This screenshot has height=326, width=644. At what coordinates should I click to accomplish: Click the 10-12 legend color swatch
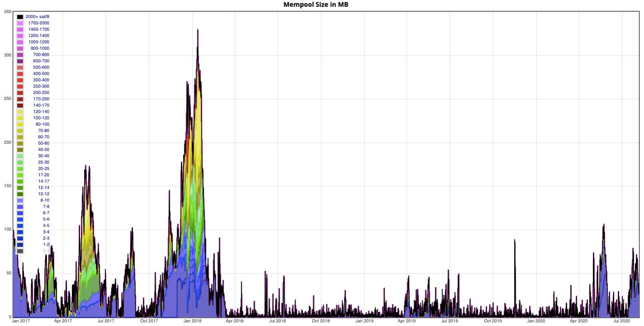20,194
